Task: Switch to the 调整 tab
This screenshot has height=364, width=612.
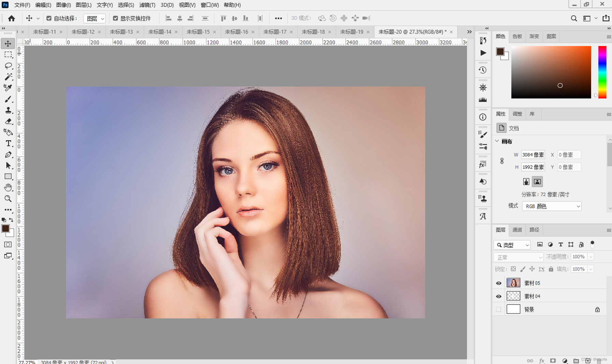Action: [x=517, y=114]
